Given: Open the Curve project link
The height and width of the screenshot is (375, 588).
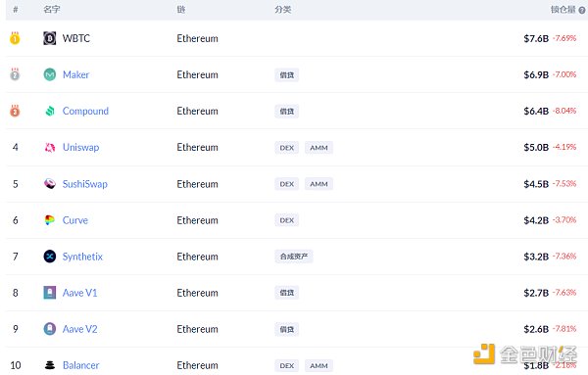Looking at the screenshot, I should pyautogui.click(x=75, y=220).
